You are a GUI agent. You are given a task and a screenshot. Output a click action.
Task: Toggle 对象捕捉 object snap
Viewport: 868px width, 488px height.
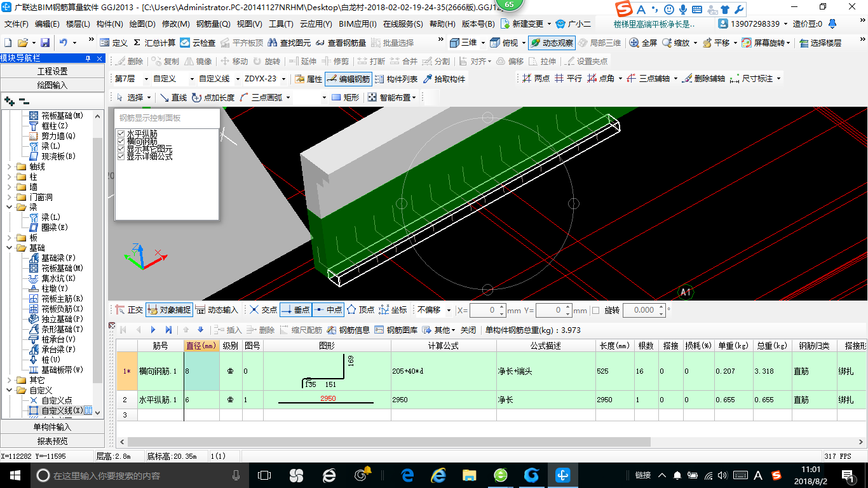[x=169, y=310]
